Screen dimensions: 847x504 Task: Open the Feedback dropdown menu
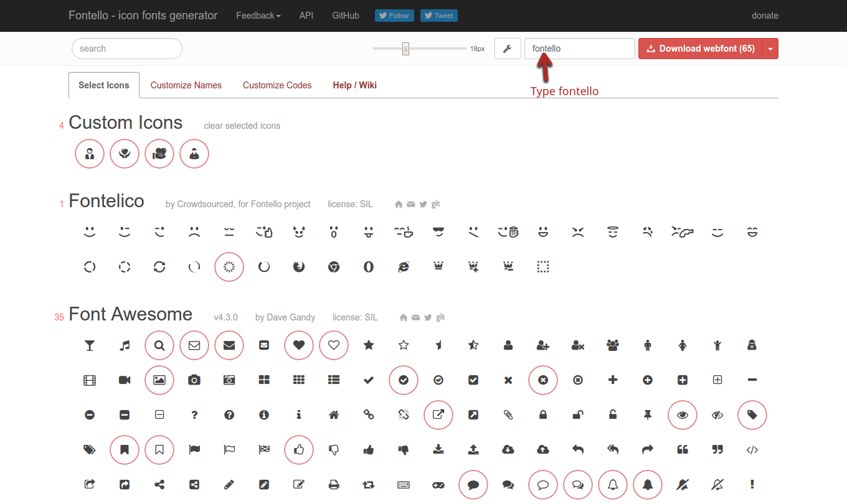258,16
